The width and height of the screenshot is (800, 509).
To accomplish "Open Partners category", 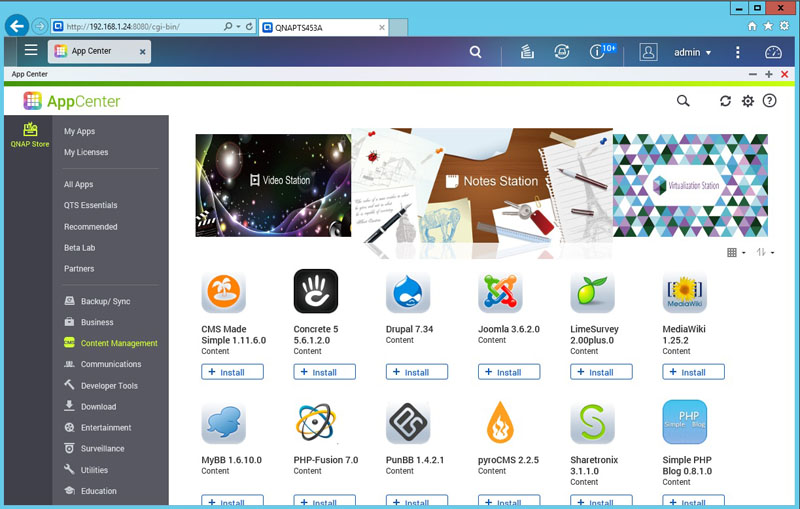I will point(79,268).
